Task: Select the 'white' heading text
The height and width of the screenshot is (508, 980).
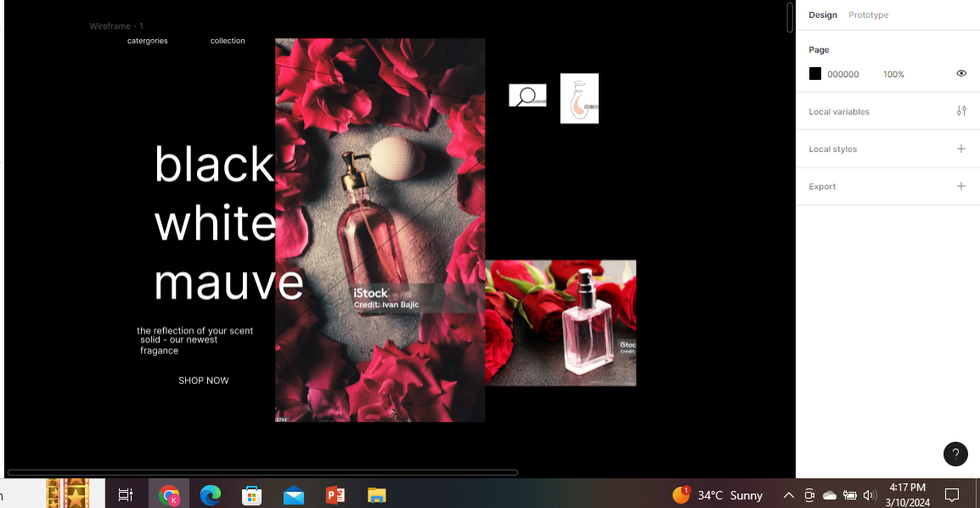Action: point(216,223)
